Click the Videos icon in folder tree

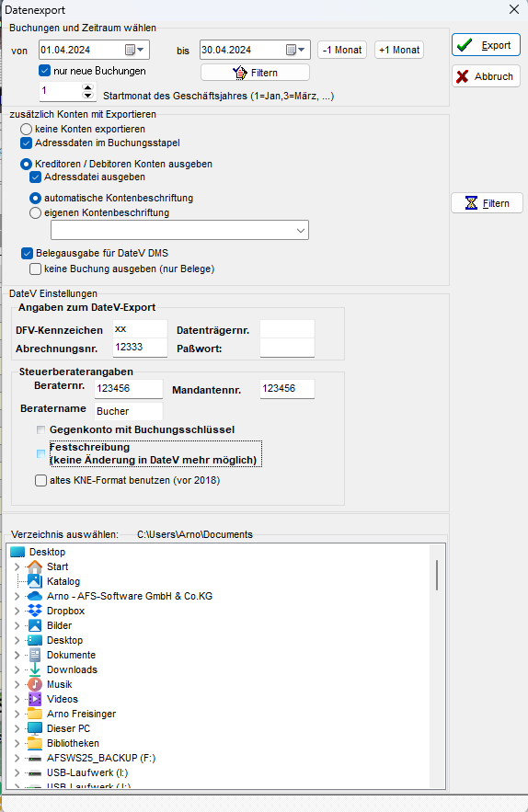(x=35, y=699)
